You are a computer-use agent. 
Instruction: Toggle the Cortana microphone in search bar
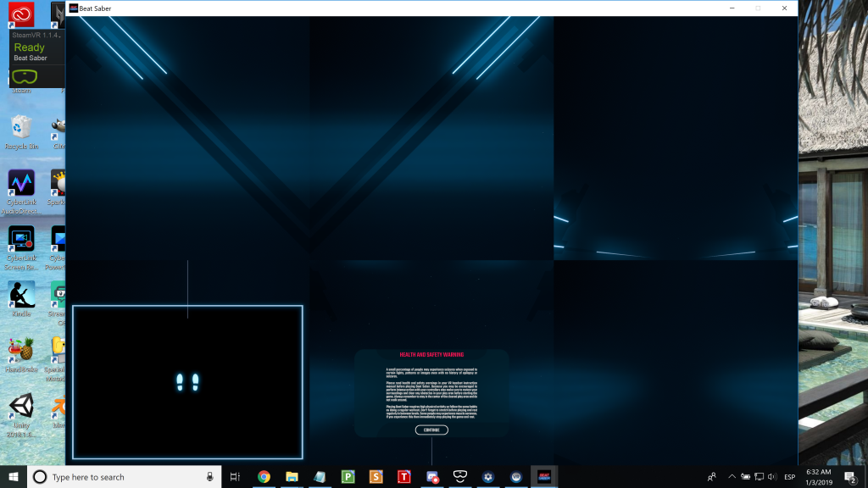click(209, 476)
